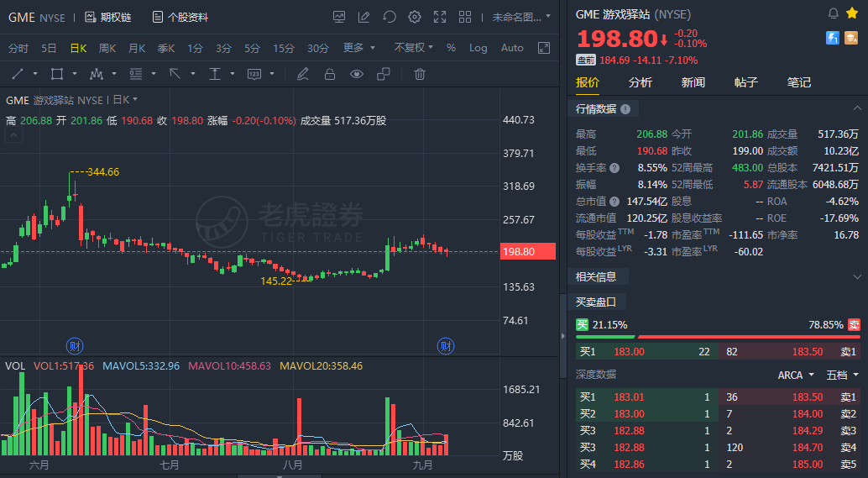Collapse the 行情数据 section chevron
The height and width of the screenshot is (478, 868).
(x=857, y=108)
